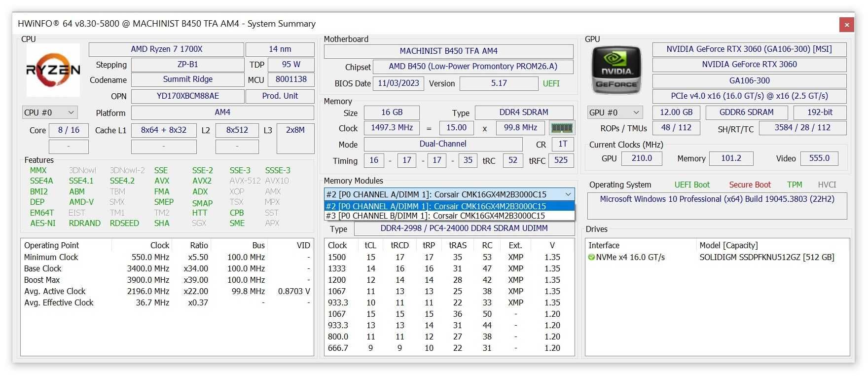This screenshot has width=868, height=376.
Task: Click the 525 tRFC value field
Action: (x=561, y=160)
